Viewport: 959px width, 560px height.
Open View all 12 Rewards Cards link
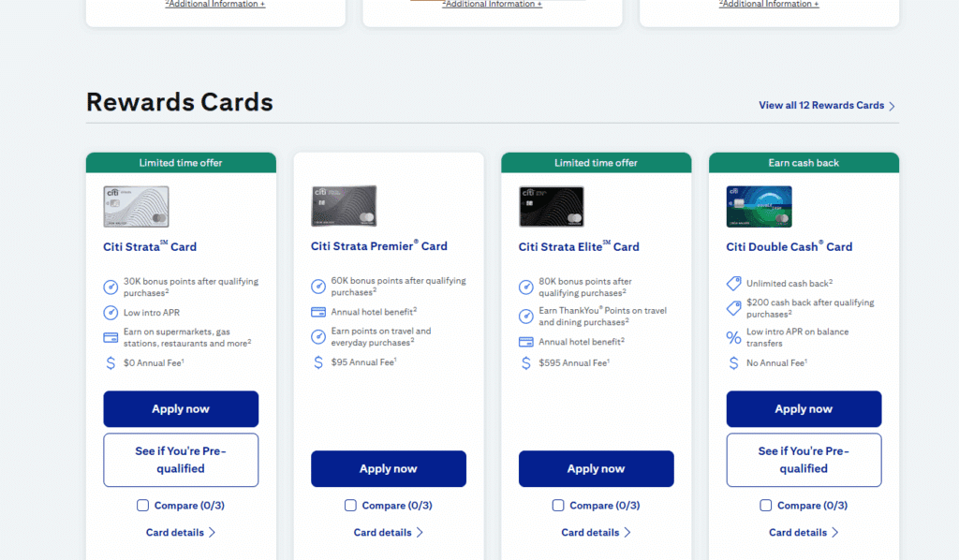point(826,106)
